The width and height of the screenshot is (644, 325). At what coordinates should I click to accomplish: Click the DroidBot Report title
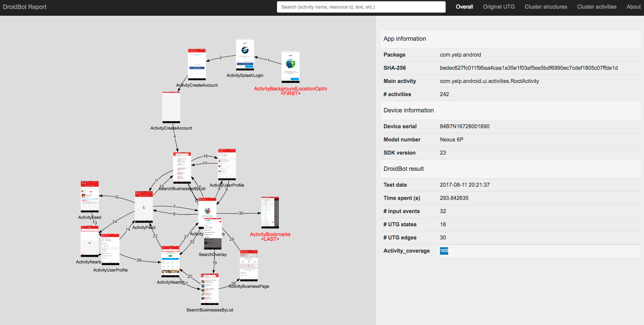pyautogui.click(x=24, y=7)
